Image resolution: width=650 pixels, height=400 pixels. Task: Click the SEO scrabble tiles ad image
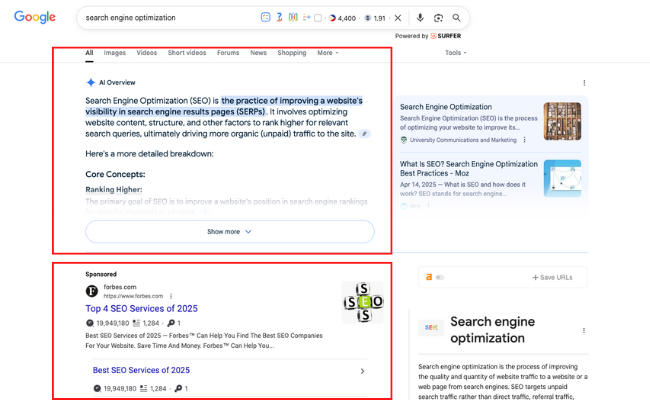pos(363,302)
